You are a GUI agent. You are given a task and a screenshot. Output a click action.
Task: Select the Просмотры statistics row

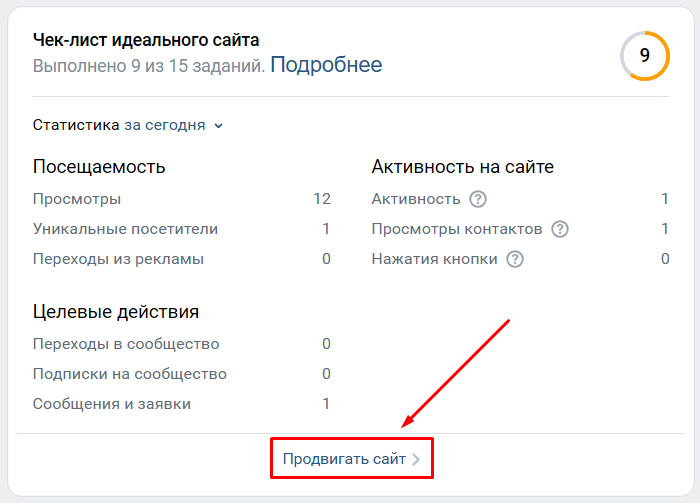coord(182,199)
